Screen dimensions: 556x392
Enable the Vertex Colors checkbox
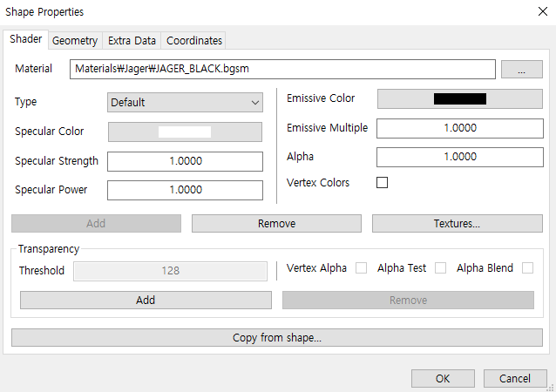382,183
